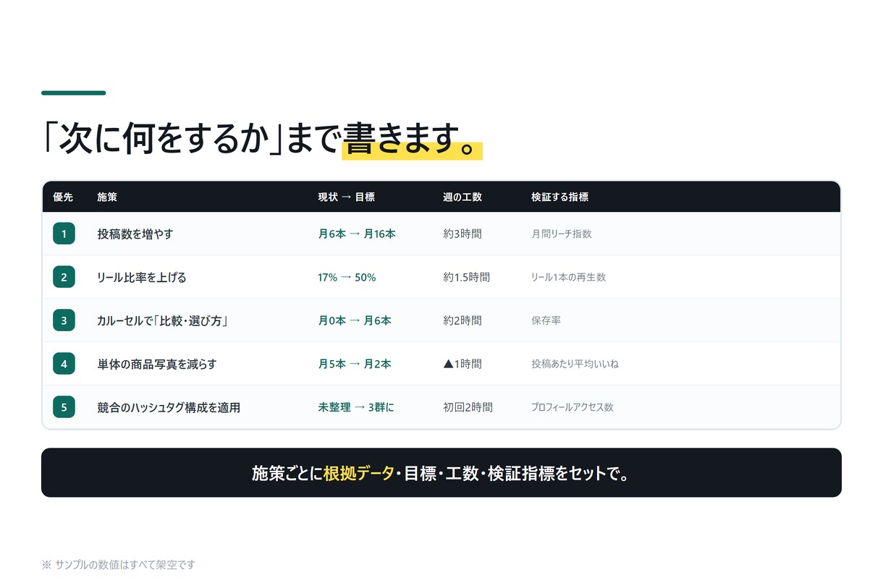Click the priority badge numbered 1
The height and width of the screenshot is (588, 883).
pyautogui.click(x=64, y=234)
